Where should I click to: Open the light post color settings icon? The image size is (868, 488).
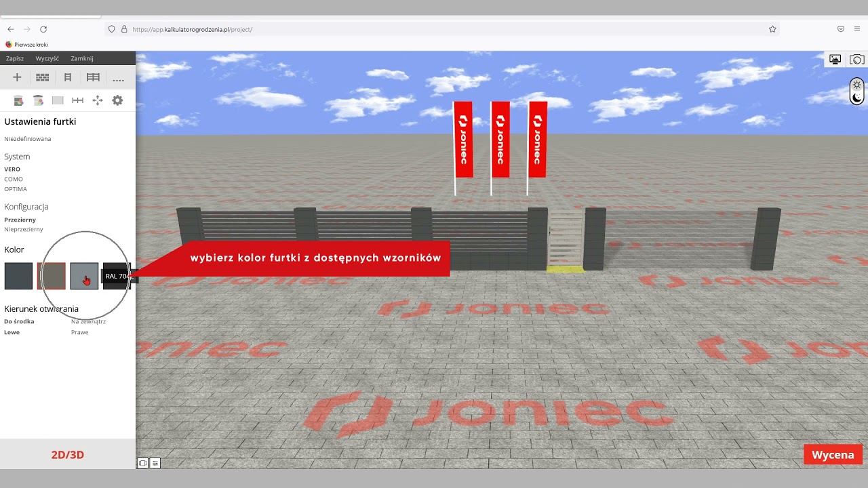point(39,100)
